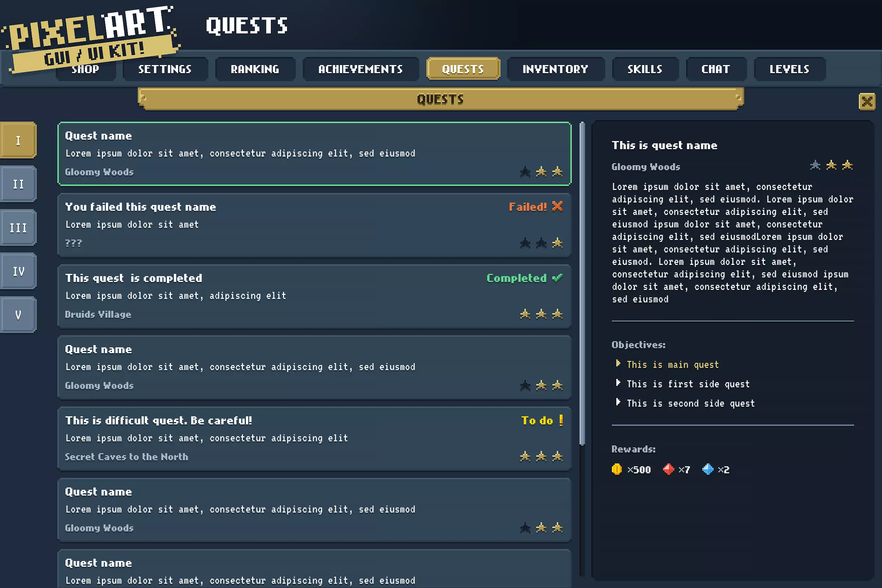Click the green Completed checkmark icon

557,278
